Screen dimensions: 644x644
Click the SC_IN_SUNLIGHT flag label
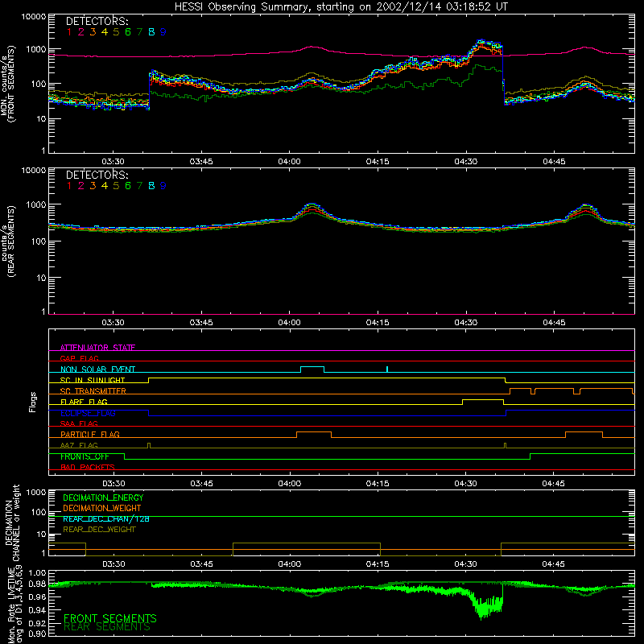(x=93, y=380)
